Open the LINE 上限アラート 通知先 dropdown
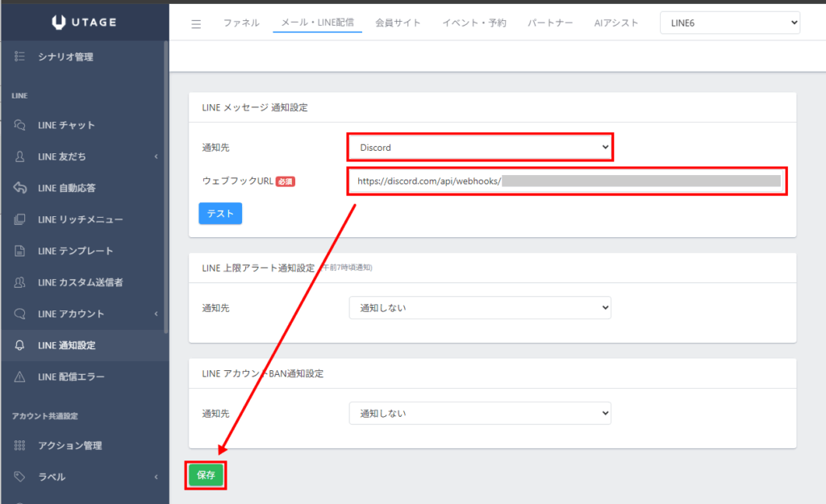Screen dimensions: 826x504 pyautogui.click(x=480, y=308)
